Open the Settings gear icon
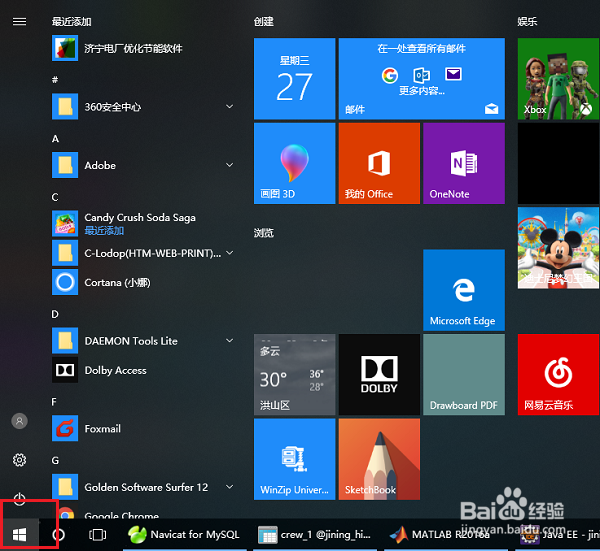The width and height of the screenshot is (600, 551). [x=20, y=460]
